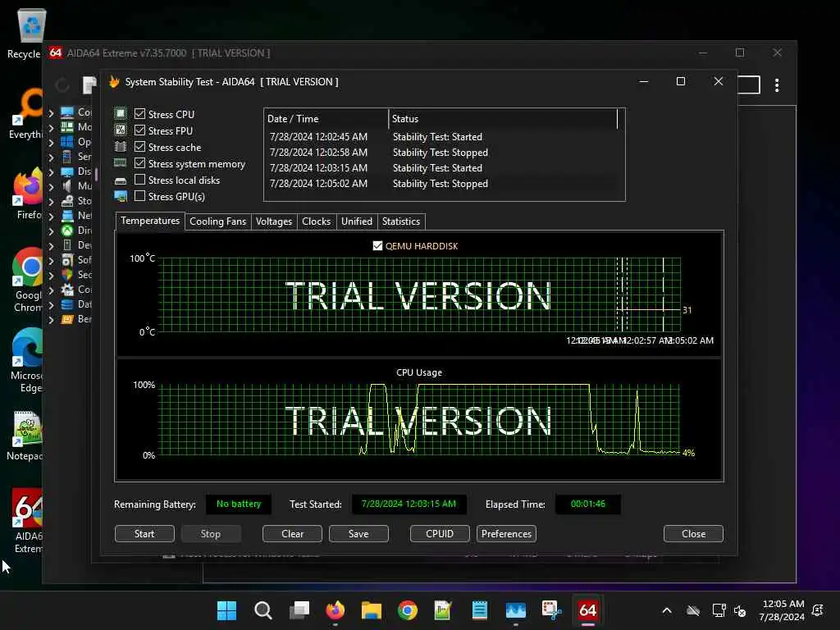The width and height of the screenshot is (840, 630).
Task: Toggle Stress system memory checkbox
Action: pyautogui.click(x=139, y=163)
